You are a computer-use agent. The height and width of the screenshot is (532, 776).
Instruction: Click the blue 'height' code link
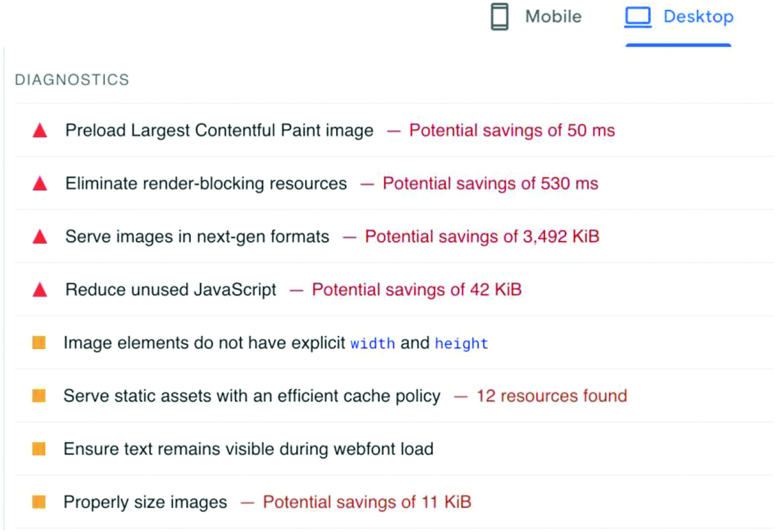461,343
